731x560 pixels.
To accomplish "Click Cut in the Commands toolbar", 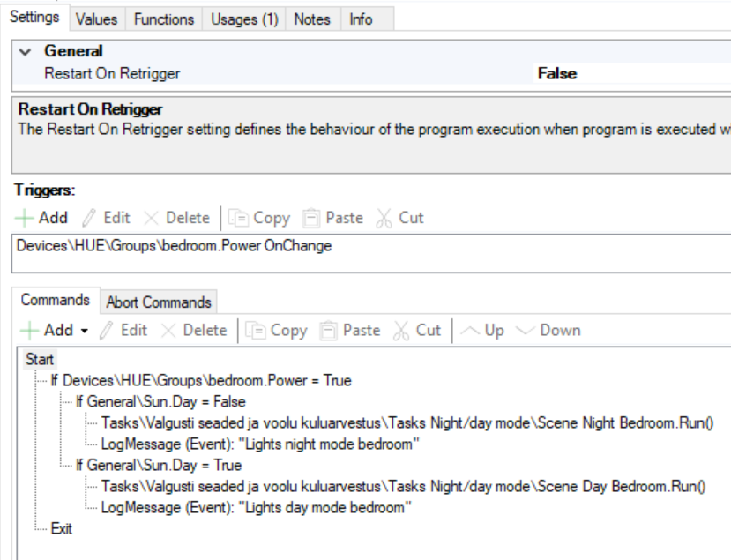I will 418,331.
